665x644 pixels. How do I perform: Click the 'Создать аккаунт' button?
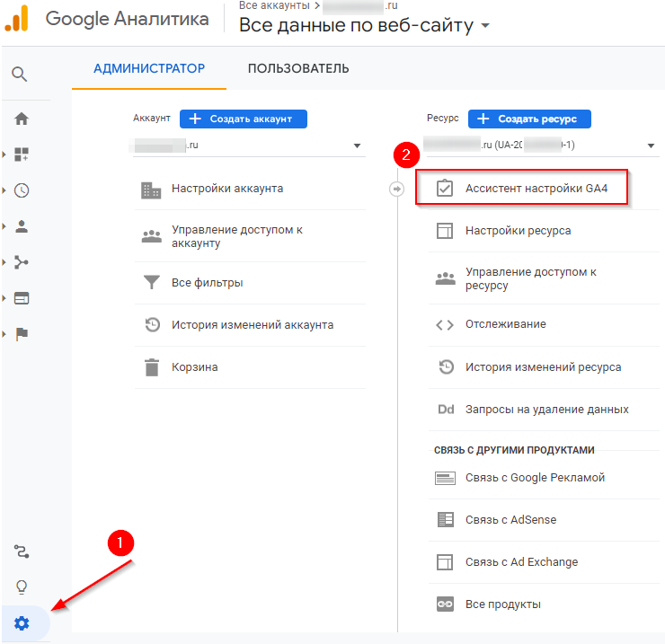pos(243,119)
